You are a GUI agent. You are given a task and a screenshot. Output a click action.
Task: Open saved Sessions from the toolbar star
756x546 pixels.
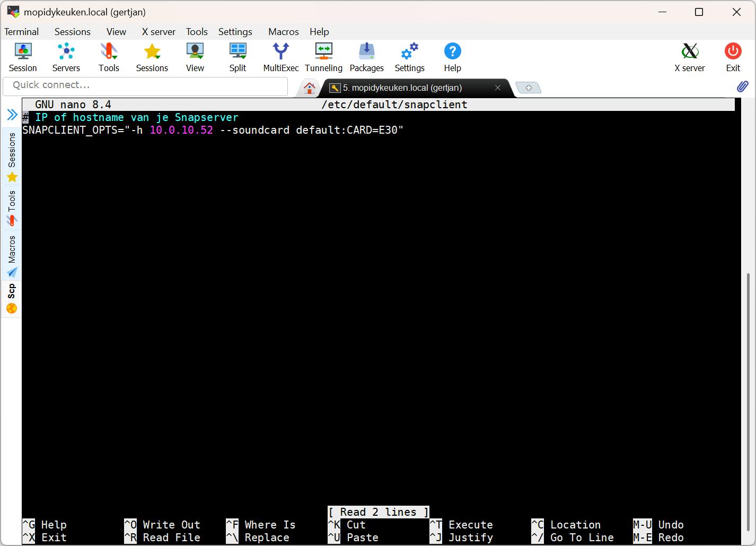click(152, 57)
